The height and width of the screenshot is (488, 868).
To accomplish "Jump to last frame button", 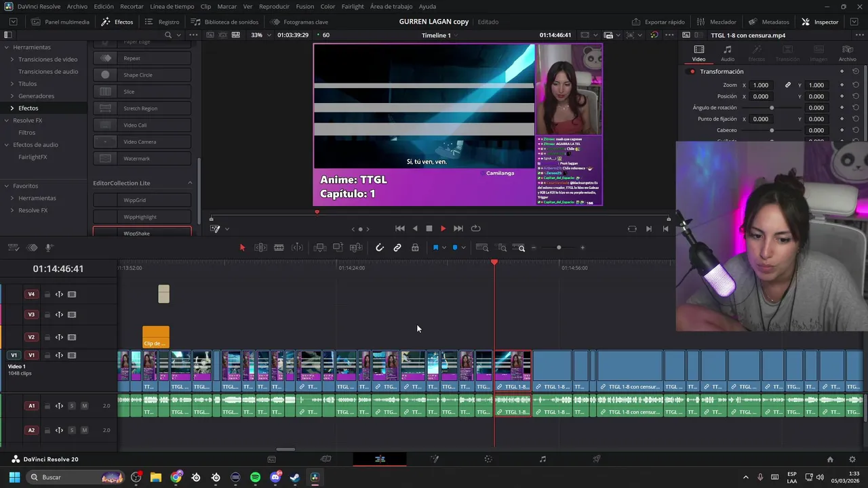I will coord(458,228).
